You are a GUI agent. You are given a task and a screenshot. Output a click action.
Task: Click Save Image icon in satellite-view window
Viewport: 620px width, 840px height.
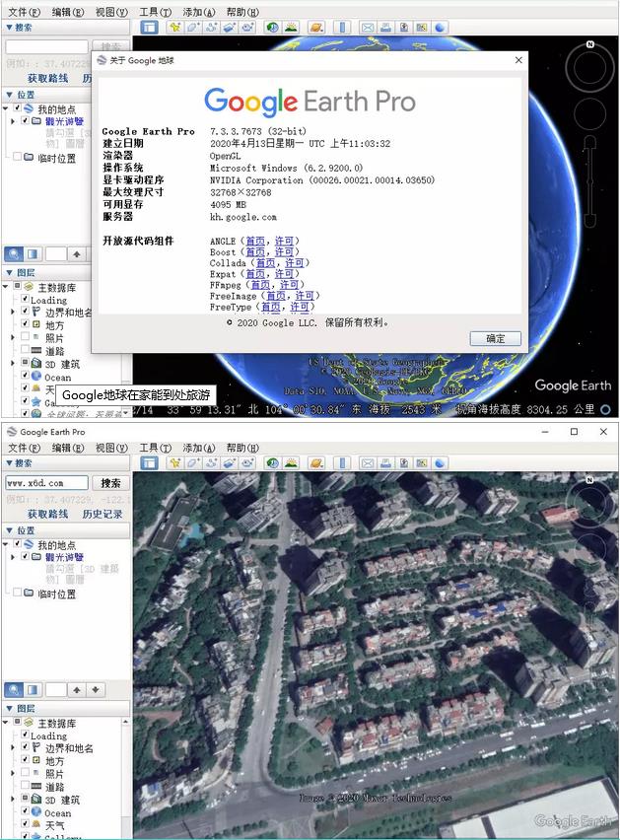[404, 462]
